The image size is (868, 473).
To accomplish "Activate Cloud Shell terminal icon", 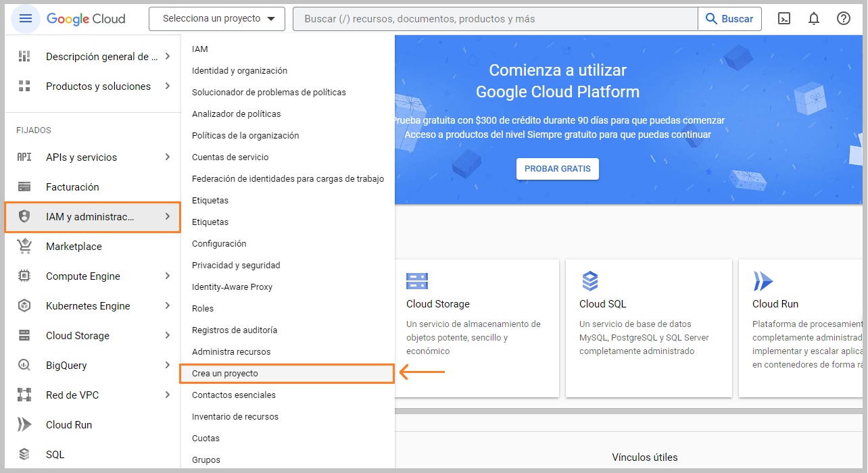I will click(x=784, y=19).
